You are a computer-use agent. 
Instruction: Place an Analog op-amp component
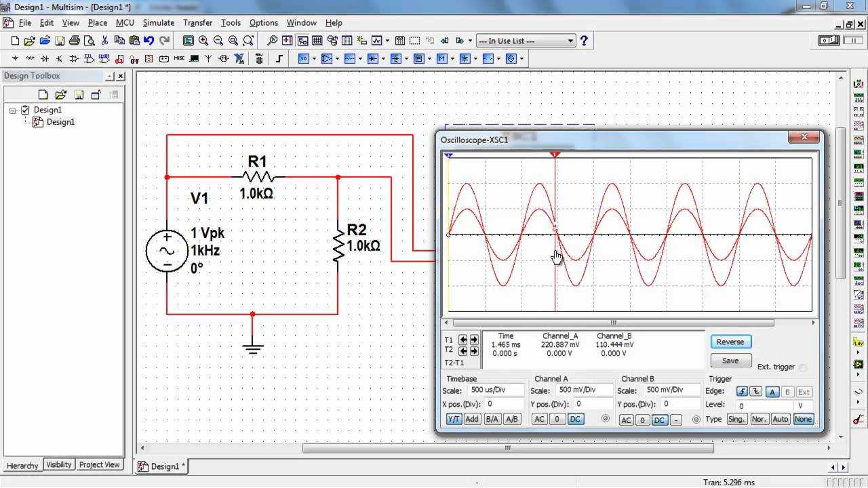pos(74,58)
